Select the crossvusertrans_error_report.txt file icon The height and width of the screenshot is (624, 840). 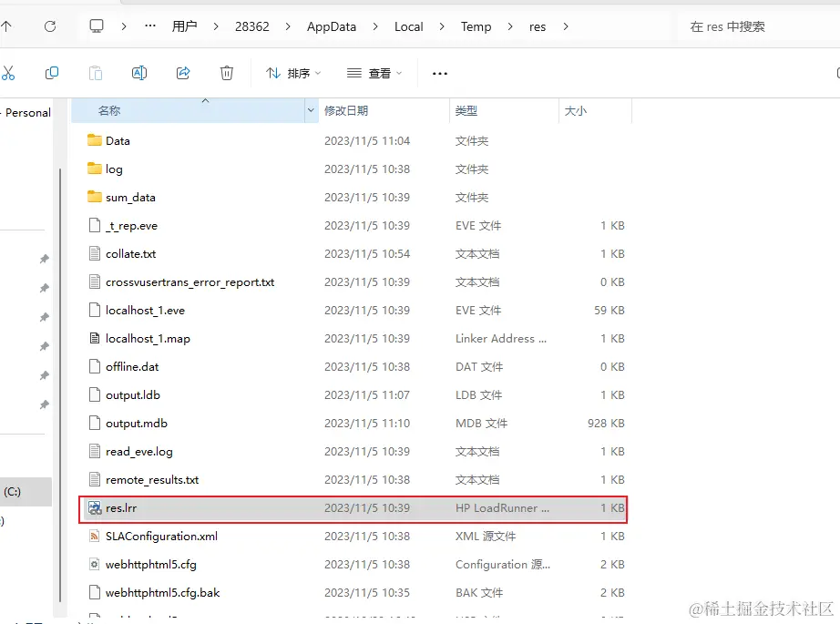(94, 281)
